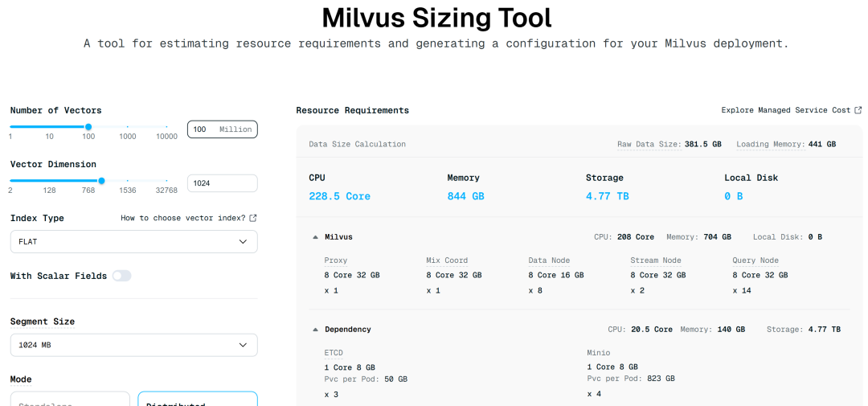Viewport: 868px width, 406px height.
Task: Collapse the Milvus section triangle icon
Action: tap(316, 237)
